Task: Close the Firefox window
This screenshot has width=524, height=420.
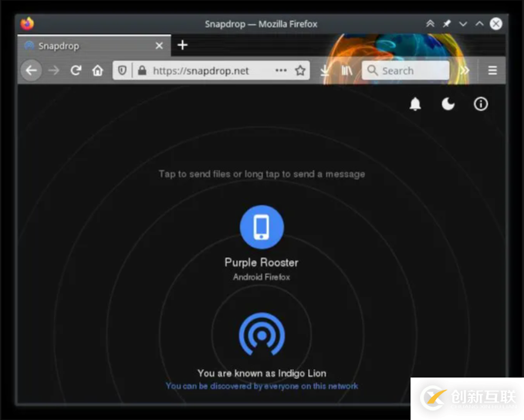Action: pos(496,24)
